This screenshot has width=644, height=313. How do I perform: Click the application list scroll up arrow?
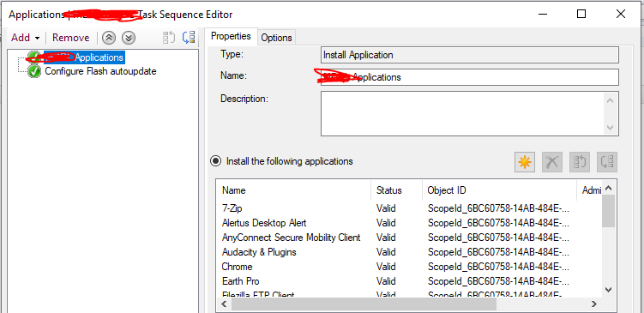point(609,188)
